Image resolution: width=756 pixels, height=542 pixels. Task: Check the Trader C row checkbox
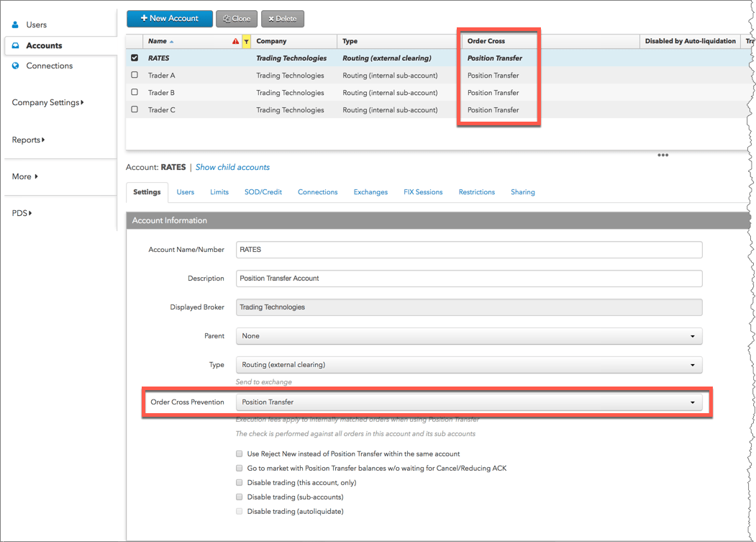click(x=135, y=109)
